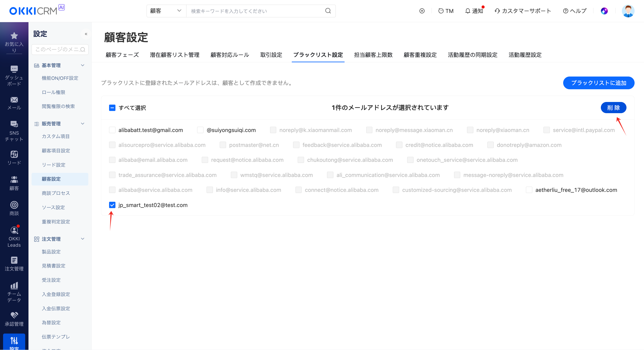Open リード設定 in the sidebar
This screenshot has height=350, width=644.
[x=53, y=165]
